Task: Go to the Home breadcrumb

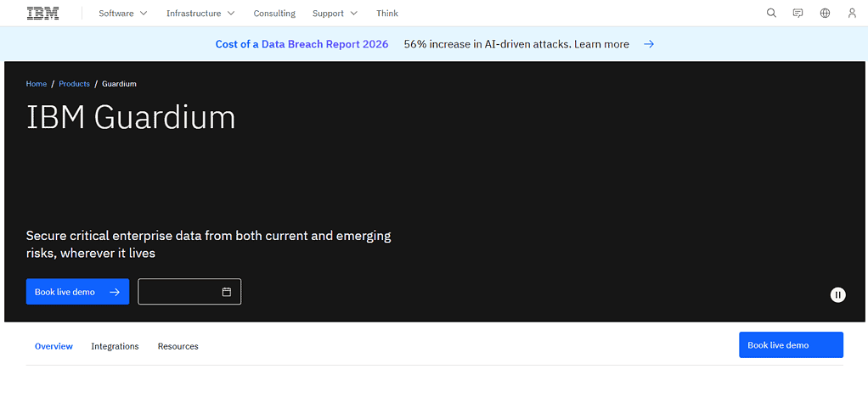Action: click(36, 83)
